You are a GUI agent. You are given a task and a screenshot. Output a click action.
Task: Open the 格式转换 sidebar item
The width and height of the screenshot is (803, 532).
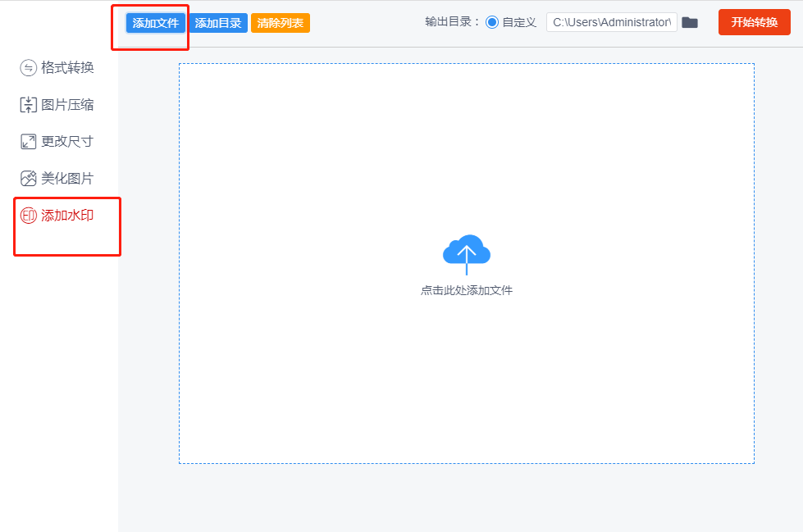[x=57, y=67]
